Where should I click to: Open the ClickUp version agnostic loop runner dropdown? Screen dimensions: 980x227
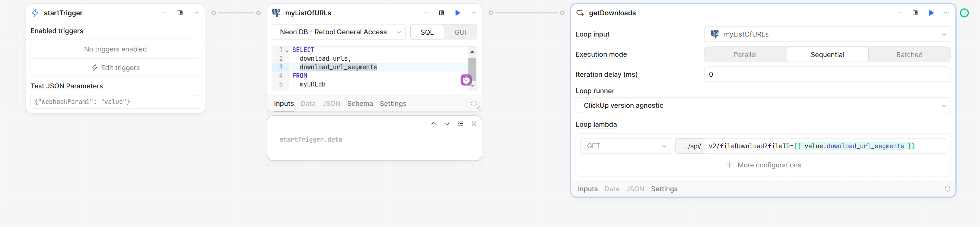point(763,105)
